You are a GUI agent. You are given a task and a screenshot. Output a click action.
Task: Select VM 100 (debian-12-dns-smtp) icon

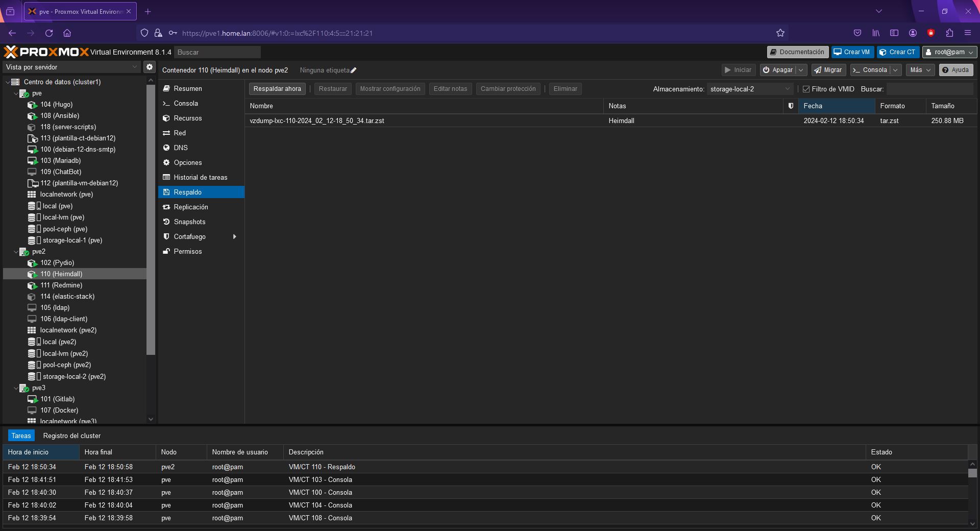pyautogui.click(x=32, y=150)
